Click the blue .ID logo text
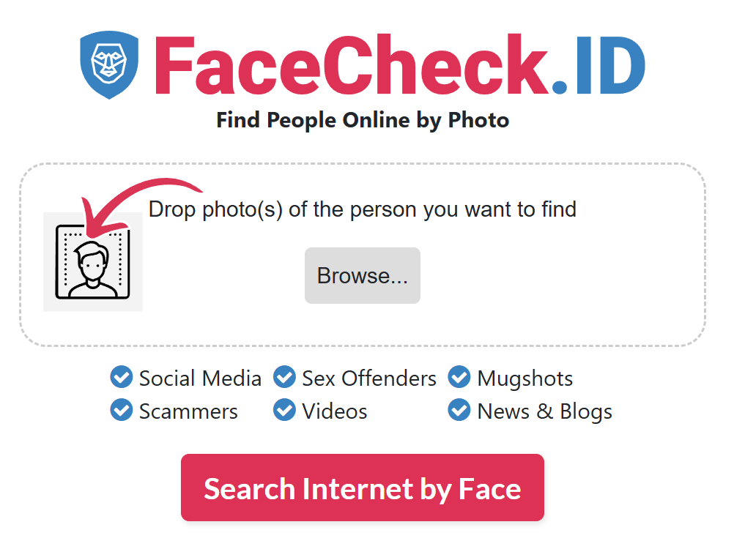734x560 pixels. tap(598, 67)
